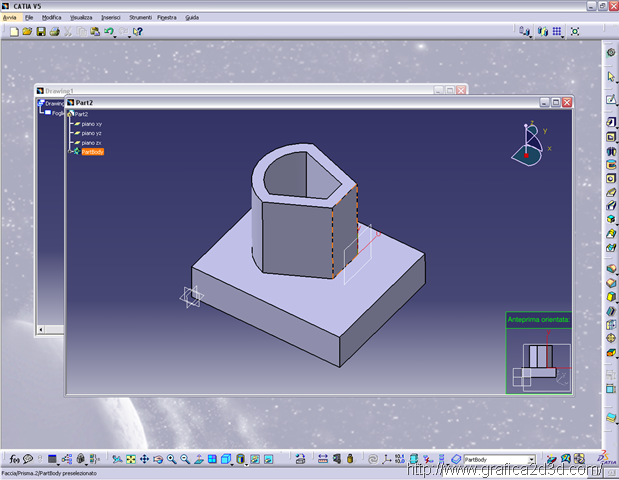The height and width of the screenshot is (480, 619).
Task: Click the Anteprima orientata preview thumbnail
Action: click(x=539, y=358)
